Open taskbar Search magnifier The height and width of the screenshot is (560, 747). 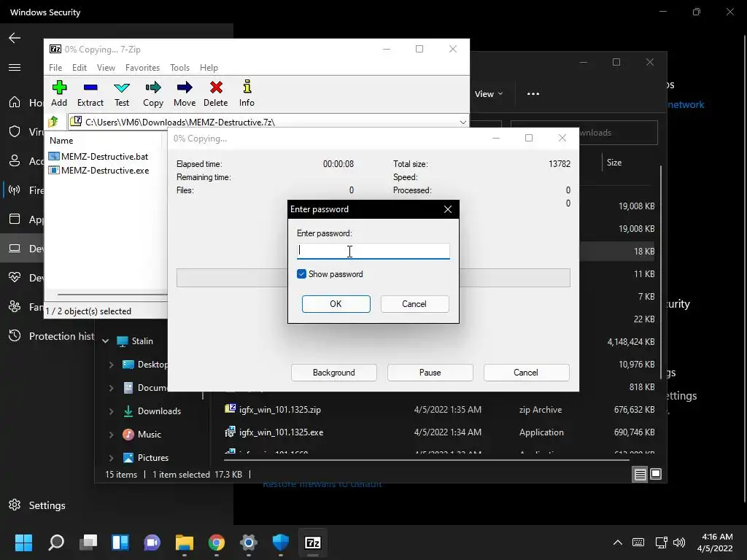[x=56, y=542]
